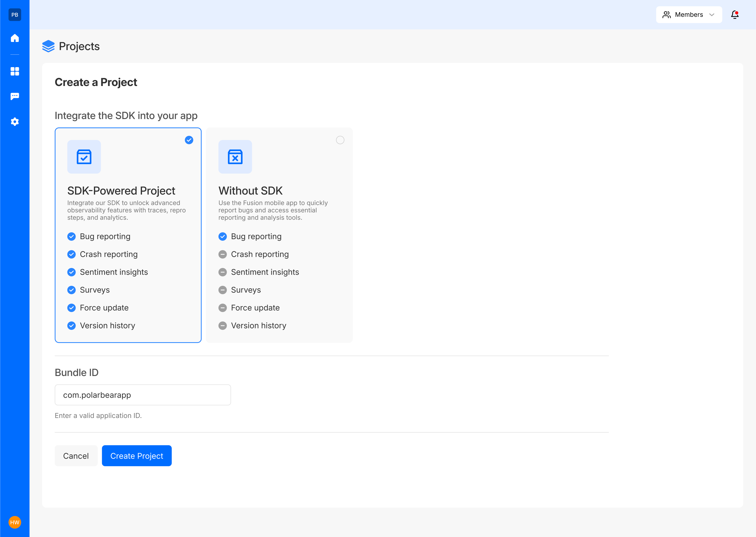Open the settings gear in sidebar

coord(14,122)
